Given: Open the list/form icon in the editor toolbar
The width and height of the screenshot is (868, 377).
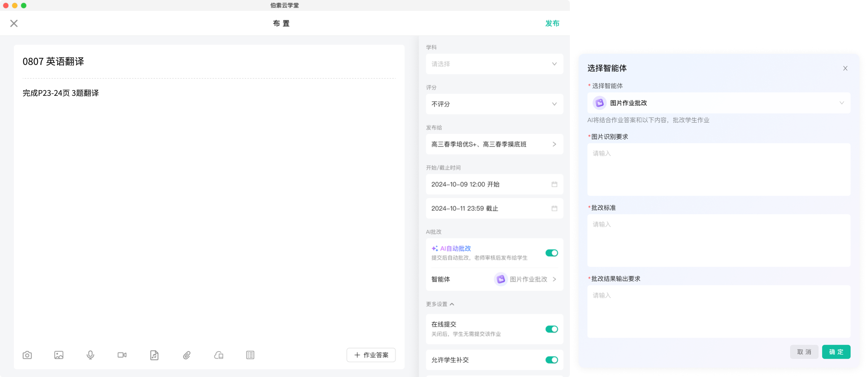Looking at the screenshot, I should tap(250, 355).
